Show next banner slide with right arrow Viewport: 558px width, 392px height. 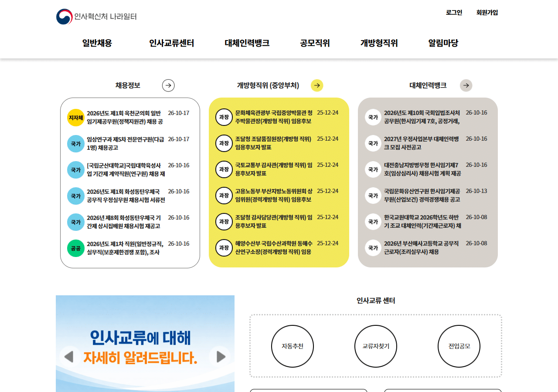[220, 357]
